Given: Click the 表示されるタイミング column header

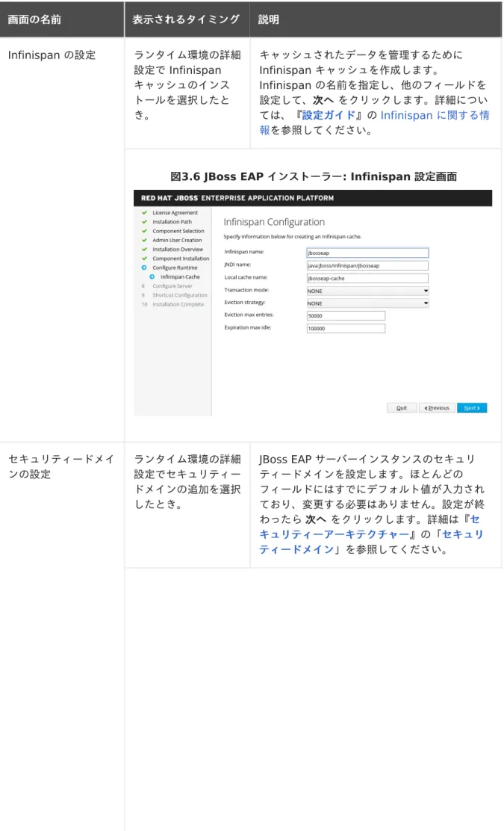Looking at the screenshot, I should pyautogui.click(x=186, y=19).
